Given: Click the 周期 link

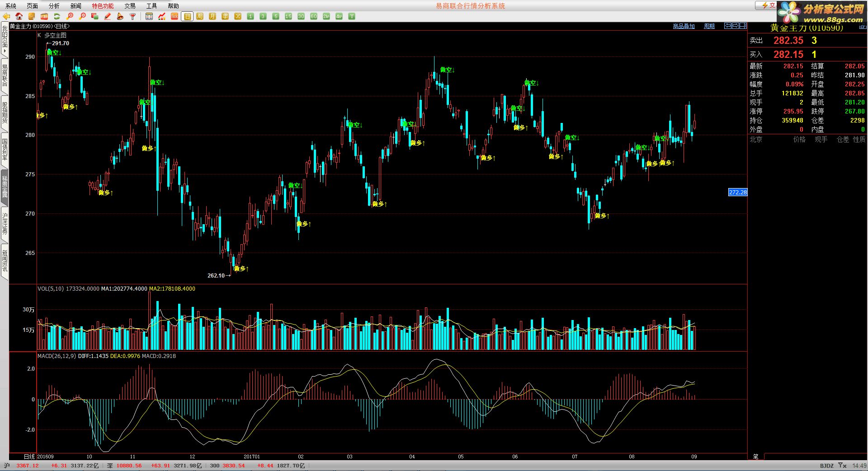Looking at the screenshot, I should pos(709,26).
